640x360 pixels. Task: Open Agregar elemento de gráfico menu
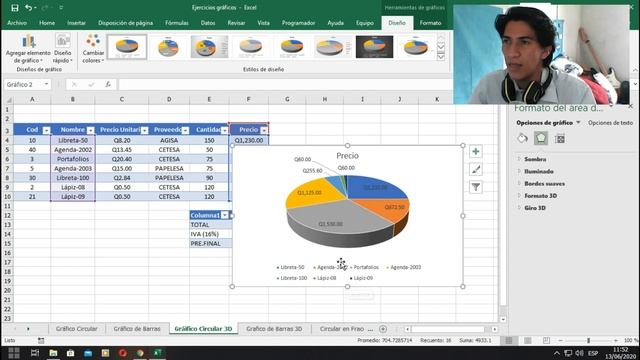tap(28, 49)
